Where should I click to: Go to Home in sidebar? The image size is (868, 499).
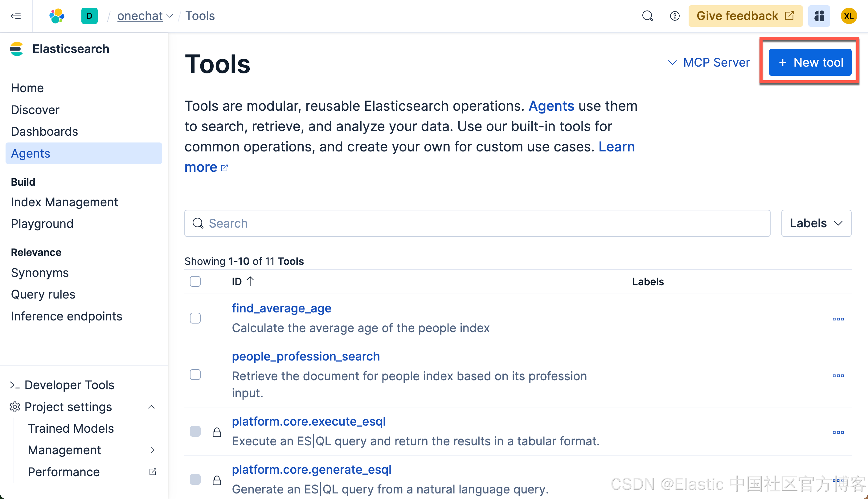click(x=27, y=88)
